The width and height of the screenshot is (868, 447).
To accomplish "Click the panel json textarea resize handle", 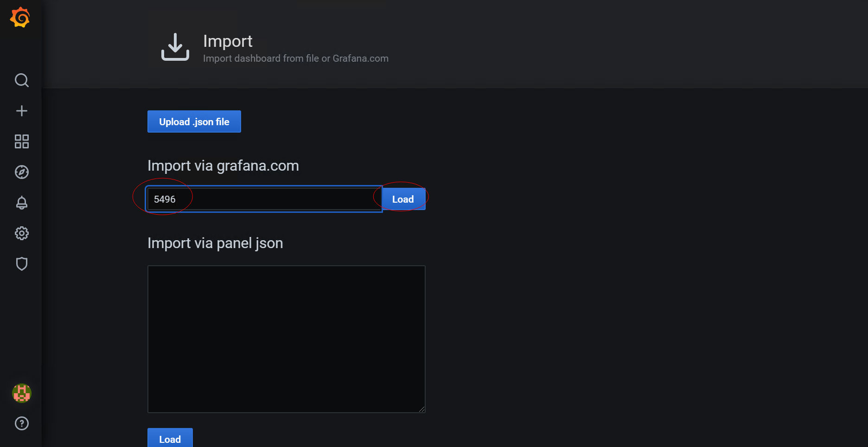I will [422, 409].
